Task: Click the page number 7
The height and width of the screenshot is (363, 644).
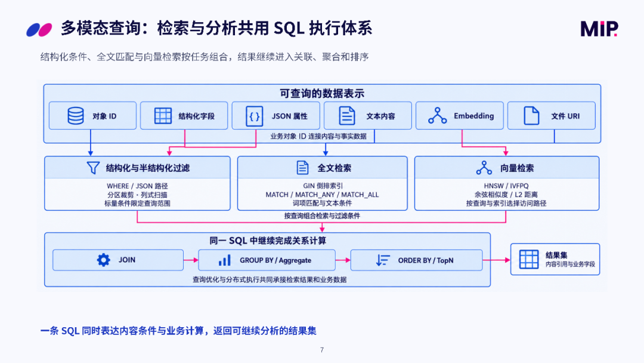Action: 322,350
